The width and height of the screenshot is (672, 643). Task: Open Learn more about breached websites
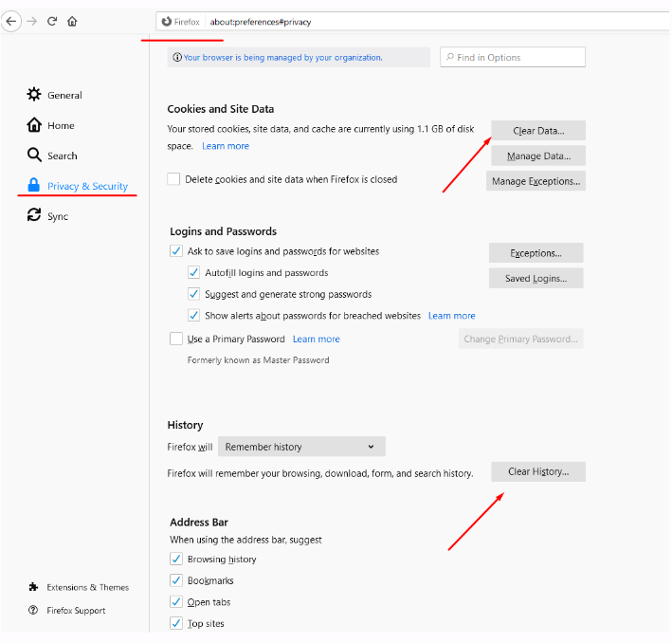pos(452,316)
